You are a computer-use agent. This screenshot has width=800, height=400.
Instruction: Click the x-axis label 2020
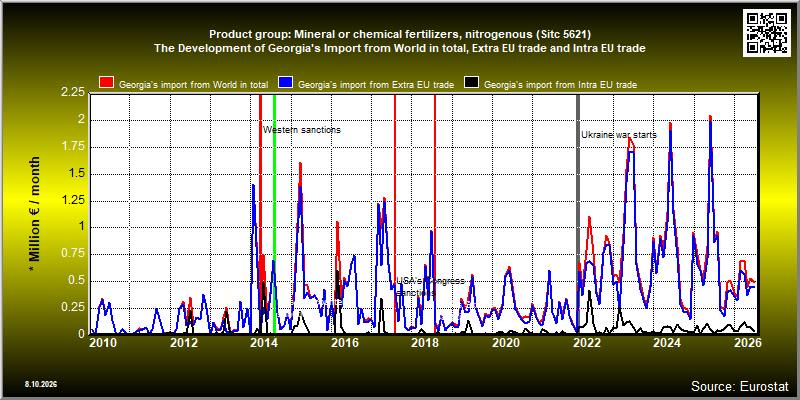pos(504,343)
